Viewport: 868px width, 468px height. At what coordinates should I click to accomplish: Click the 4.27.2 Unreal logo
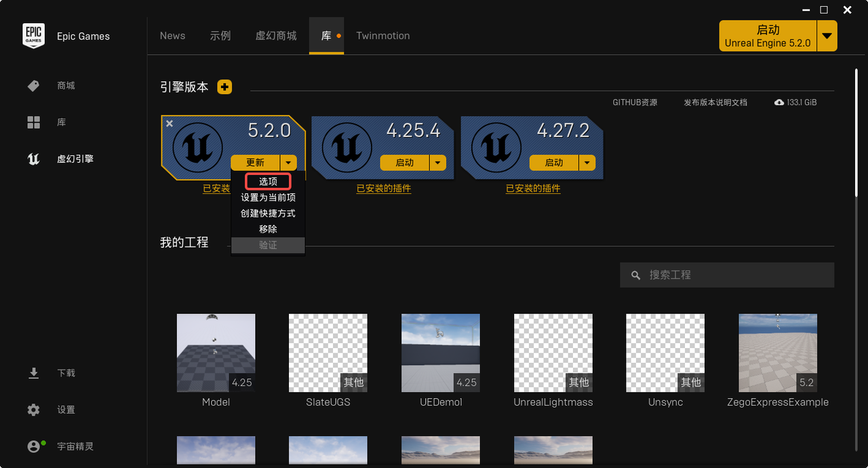(x=496, y=147)
